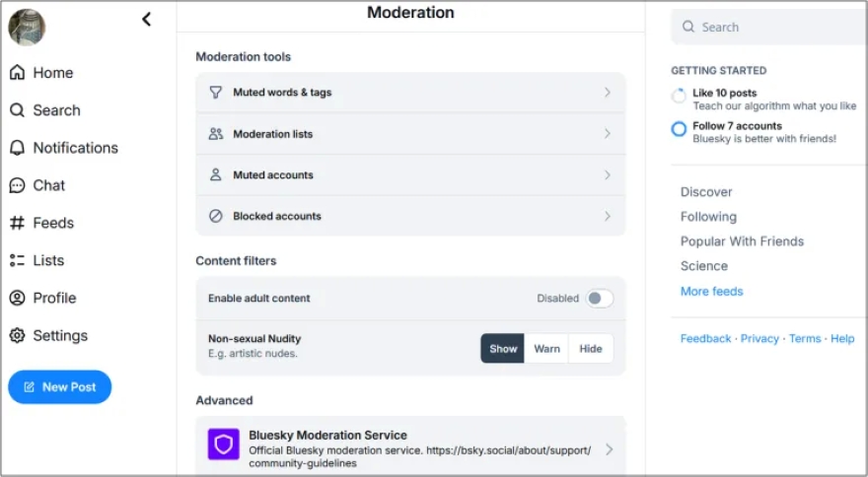Toggle the Enable adult content switch
Image resolution: width=868 pixels, height=477 pixels.
pos(599,299)
